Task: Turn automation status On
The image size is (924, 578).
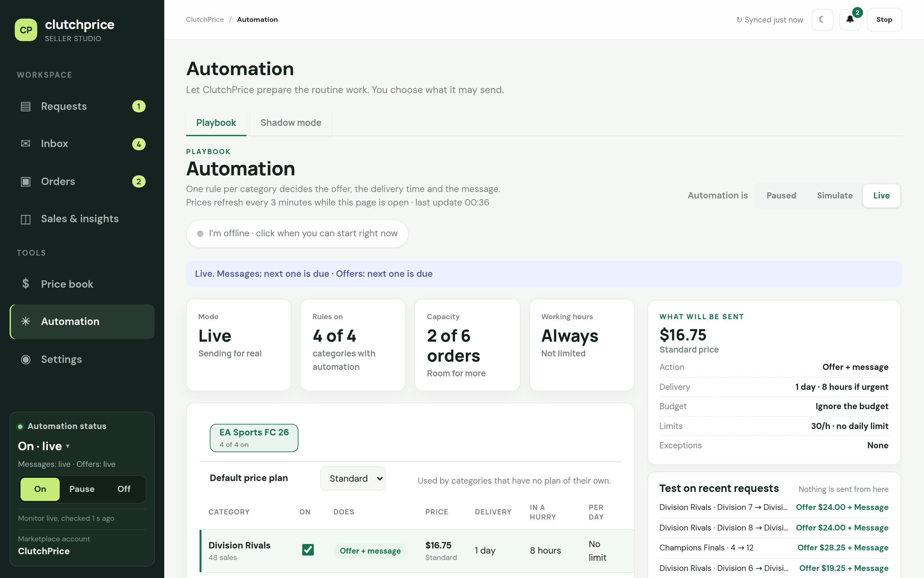Action: coord(40,489)
